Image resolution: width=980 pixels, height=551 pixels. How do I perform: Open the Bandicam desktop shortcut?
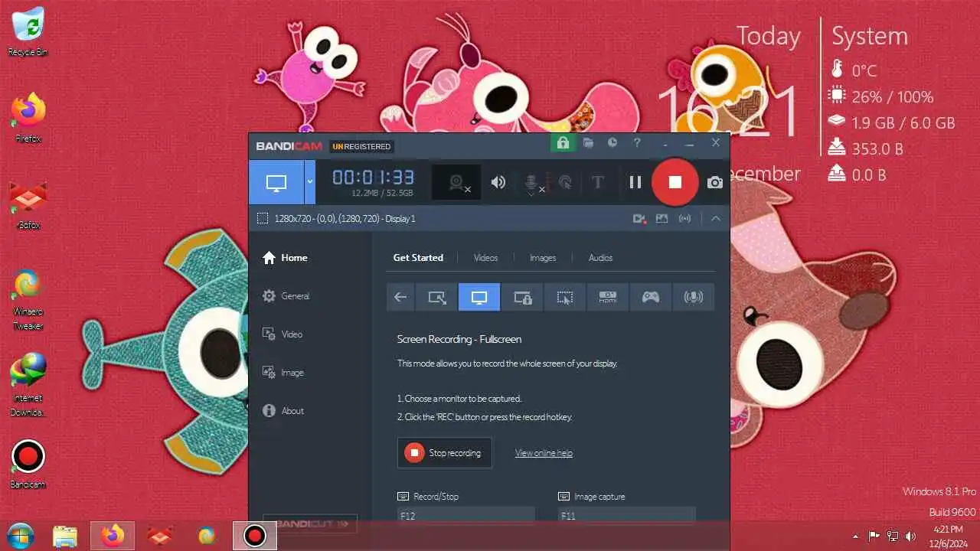[28, 465]
